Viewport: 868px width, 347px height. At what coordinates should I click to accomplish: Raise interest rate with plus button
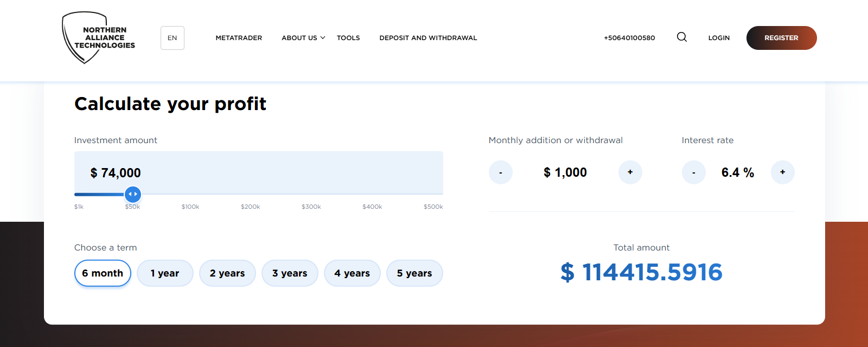click(x=782, y=172)
